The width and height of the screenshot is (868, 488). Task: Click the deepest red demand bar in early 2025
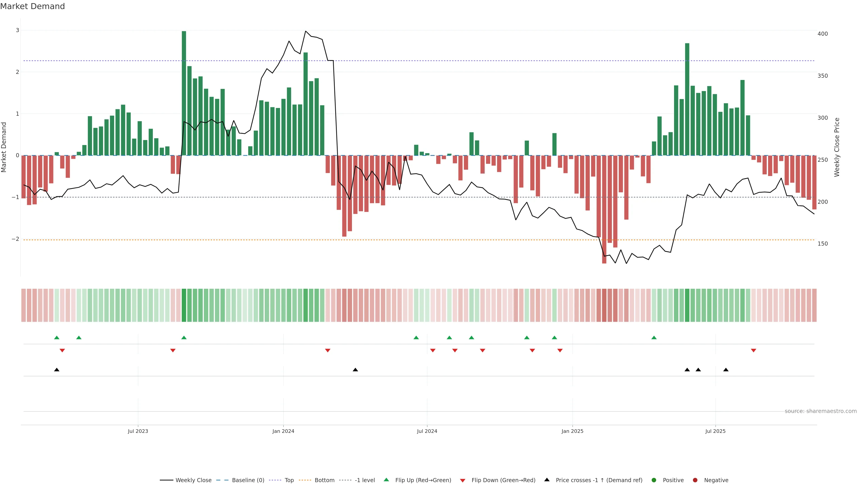click(604, 209)
